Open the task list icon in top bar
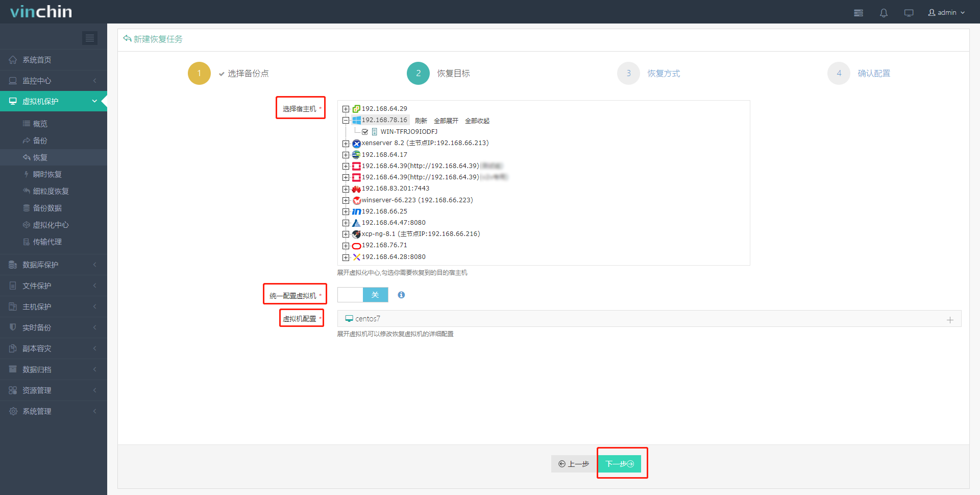The image size is (980, 495). click(859, 13)
